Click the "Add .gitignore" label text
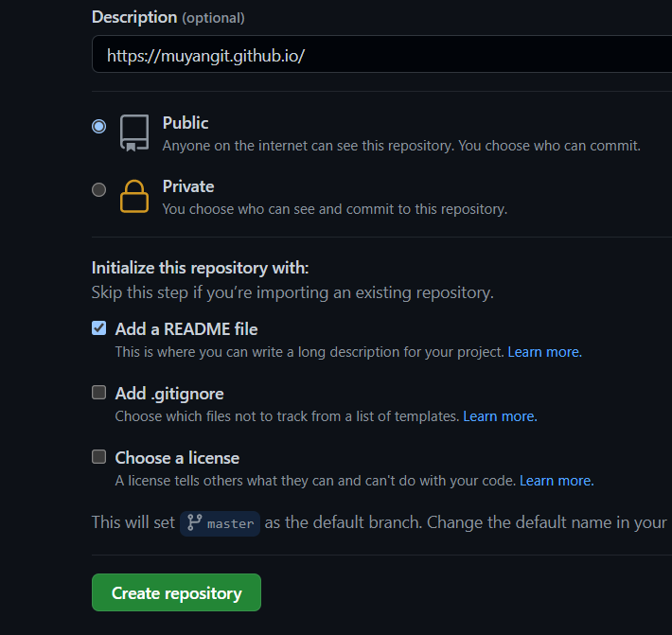Screen dimensions: 672x635 169,394
